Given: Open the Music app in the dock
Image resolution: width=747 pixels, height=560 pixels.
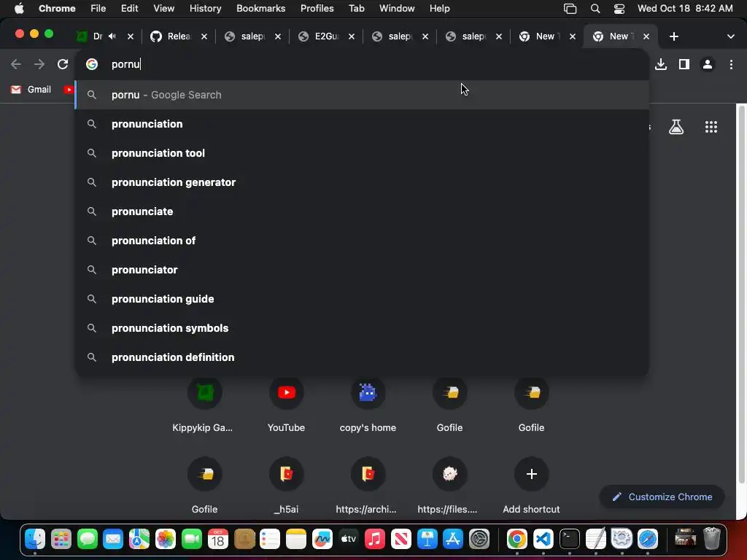Looking at the screenshot, I should click(x=374, y=539).
